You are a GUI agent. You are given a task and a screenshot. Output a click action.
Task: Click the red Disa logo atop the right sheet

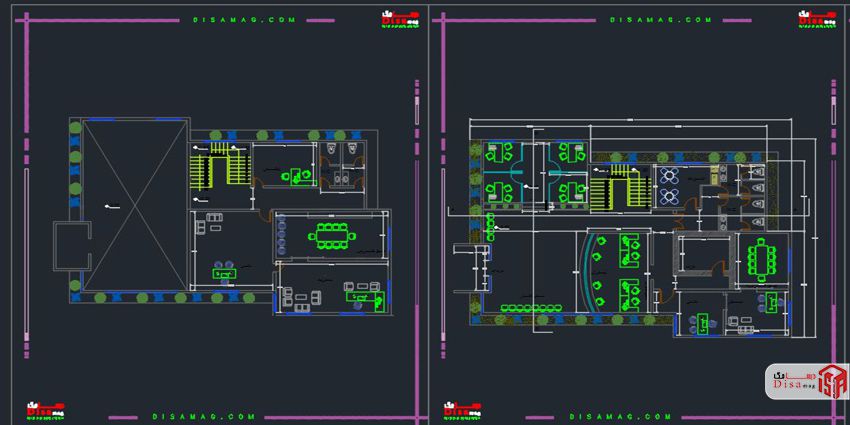[x=817, y=21]
